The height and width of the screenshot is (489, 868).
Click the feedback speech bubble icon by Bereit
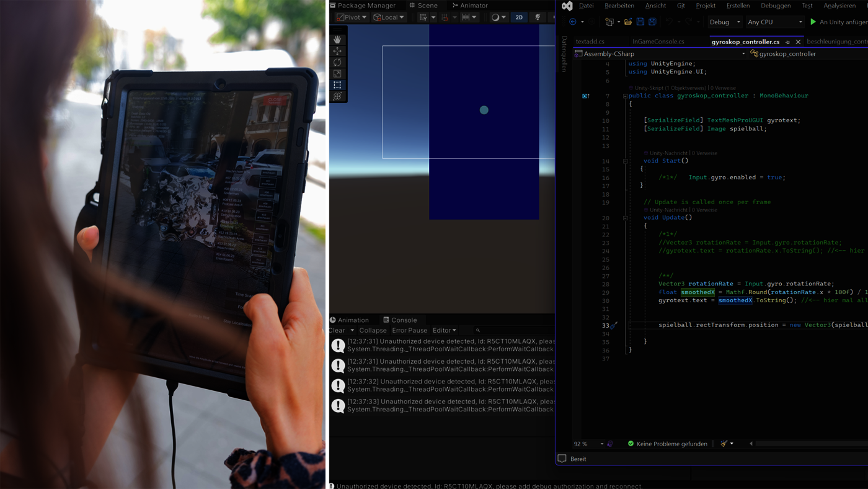pos(562,459)
